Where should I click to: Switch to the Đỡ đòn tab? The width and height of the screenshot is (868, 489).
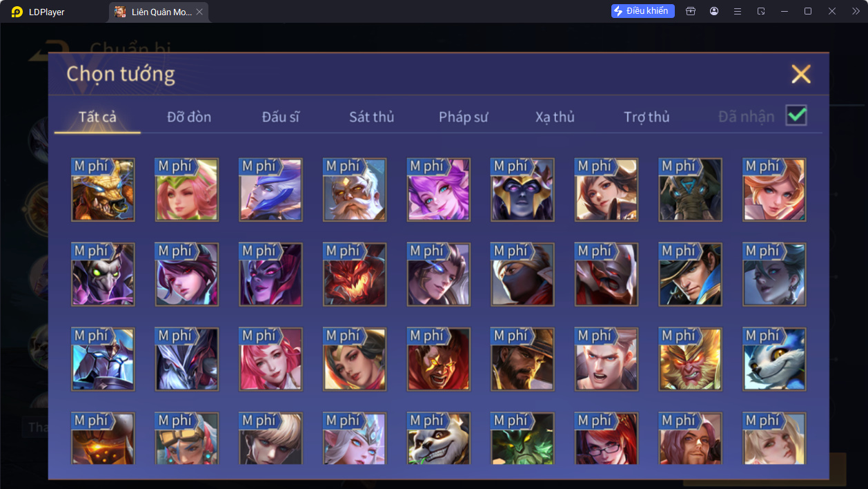coord(189,117)
